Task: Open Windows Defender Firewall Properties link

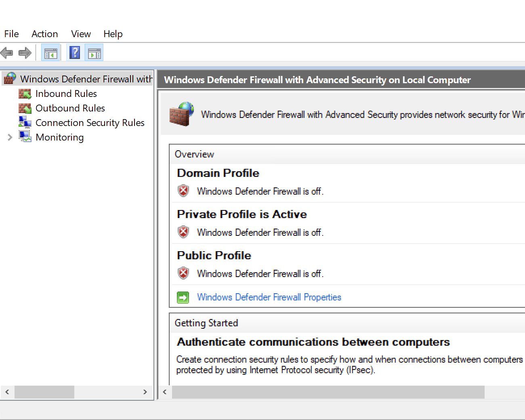Action: 269,297
